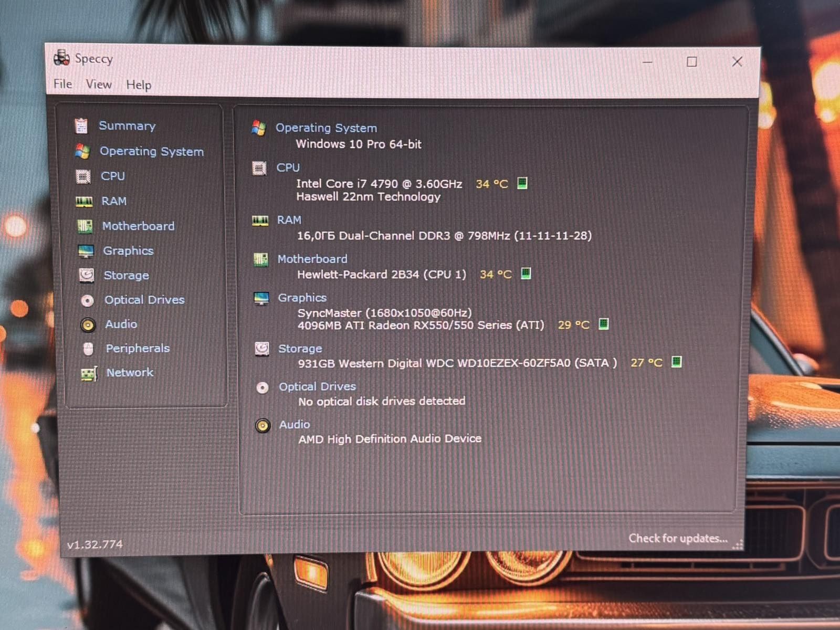
Task: Open the Audio heading link in summary
Action: click(x=295, y=425)
